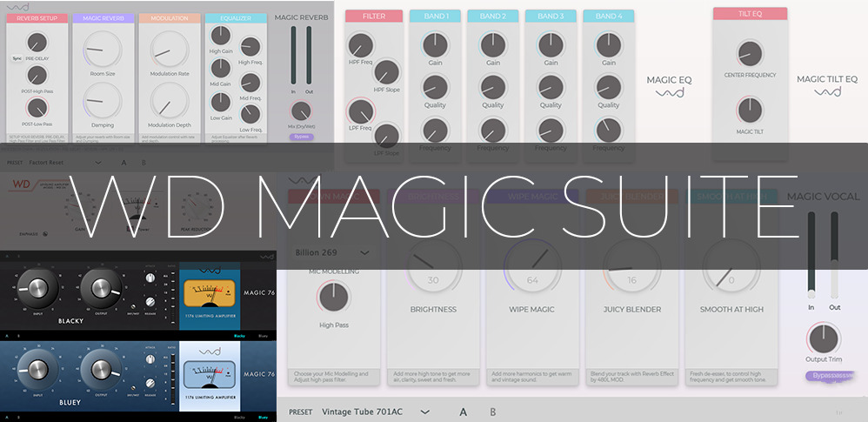The height and width of the screenshot is (422, 868).
Task: Click the INPUT knob on the BLUEY unit
Action: pos(37,370)
